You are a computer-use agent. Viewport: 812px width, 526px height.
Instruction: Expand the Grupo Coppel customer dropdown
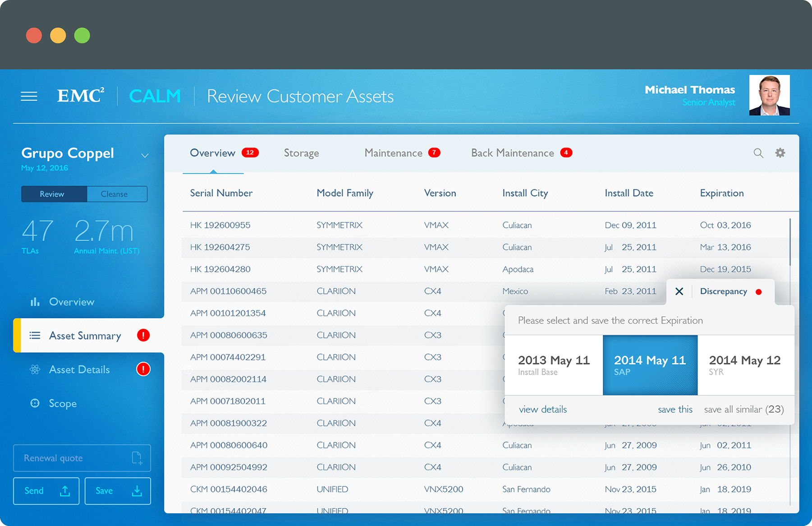[x=145, y=156]
